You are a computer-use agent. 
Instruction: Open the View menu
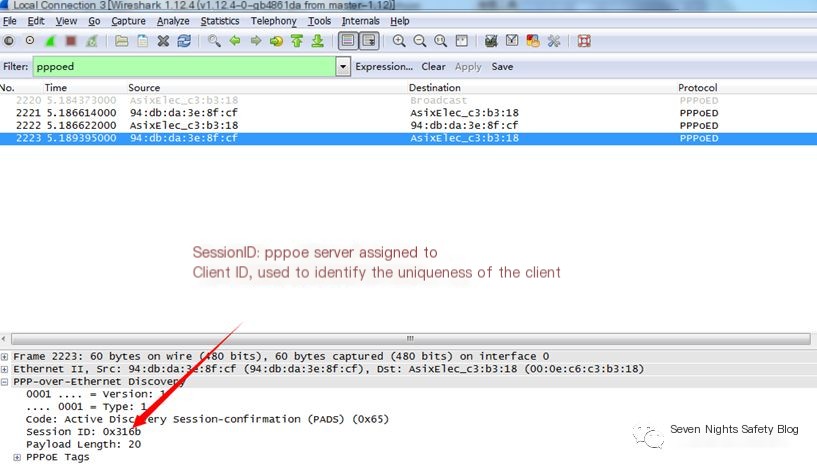pos(66,21)
